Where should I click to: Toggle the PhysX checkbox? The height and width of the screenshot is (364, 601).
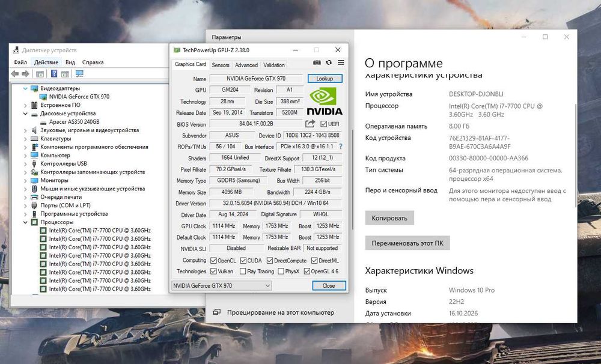click(281, 271)
